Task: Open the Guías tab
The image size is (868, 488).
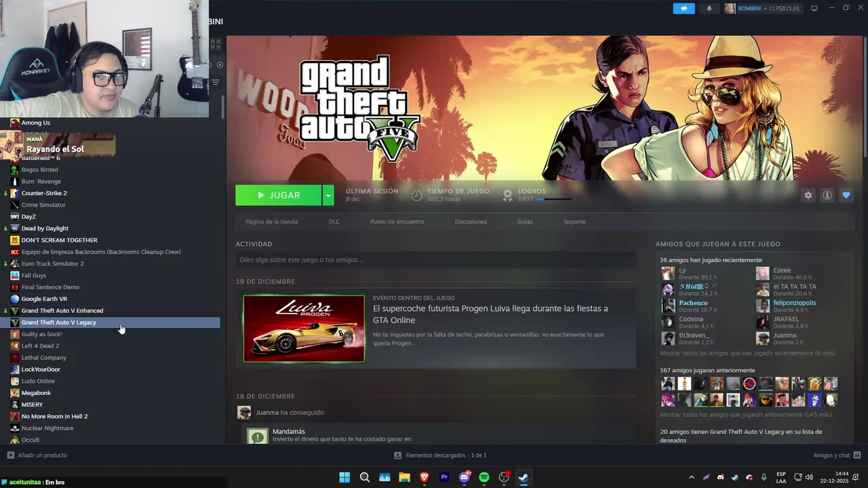Action: (x=525, y=222)
